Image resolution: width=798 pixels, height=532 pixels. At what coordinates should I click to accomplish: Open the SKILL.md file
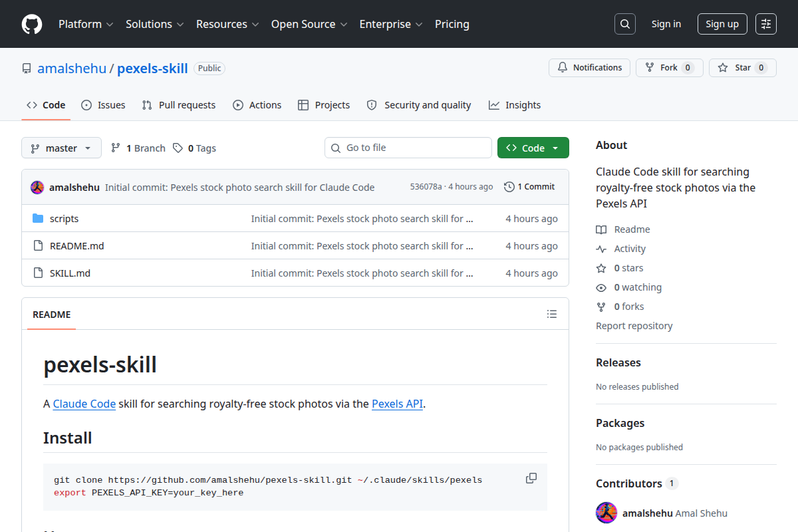pos(70,273)
